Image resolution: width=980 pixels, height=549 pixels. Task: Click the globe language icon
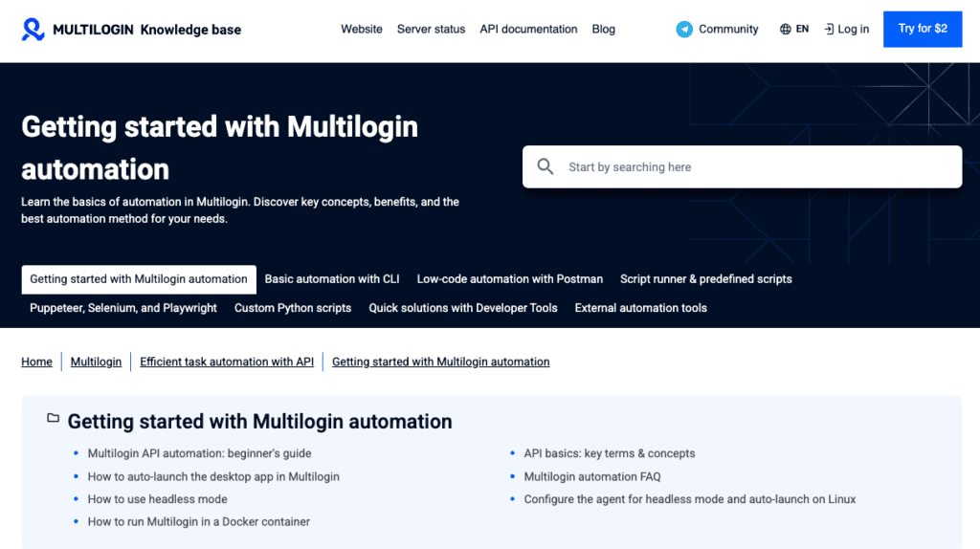coord(785,30)
